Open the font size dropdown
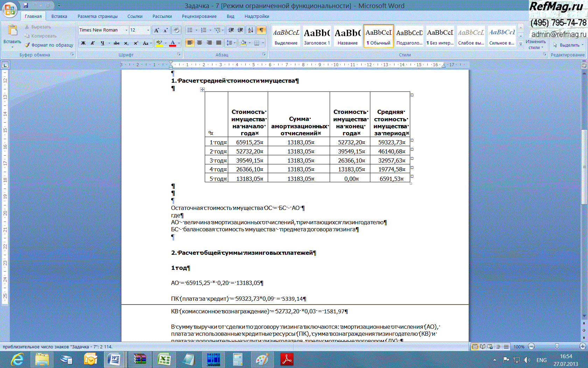The height and width of the screenshot is (368, 588). 148,30
